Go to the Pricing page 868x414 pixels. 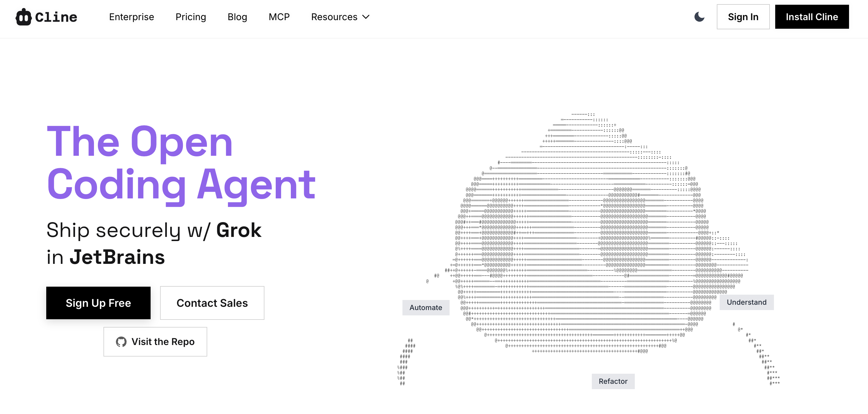coord(190,17)
